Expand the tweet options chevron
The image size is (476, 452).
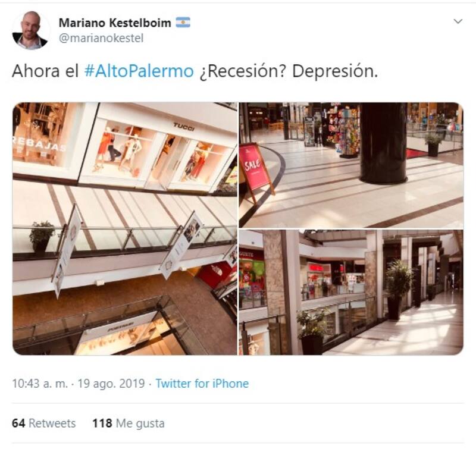(458, 21)
